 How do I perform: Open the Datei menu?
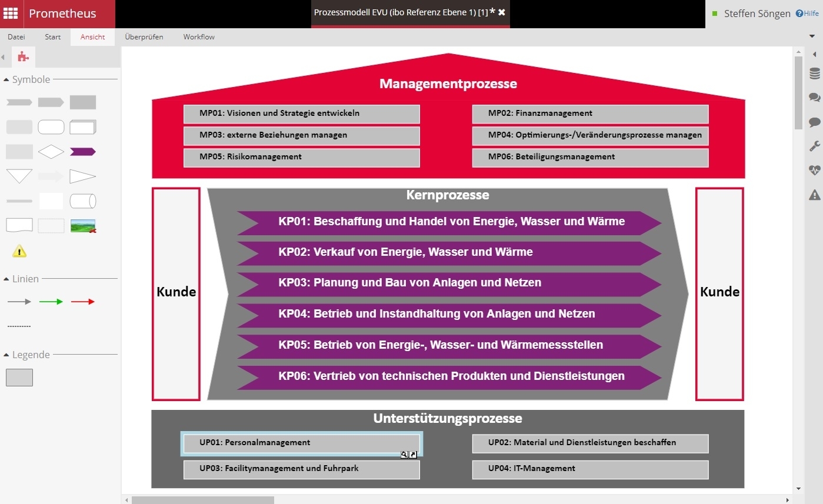pyautogui.click(x=16, y=37)
